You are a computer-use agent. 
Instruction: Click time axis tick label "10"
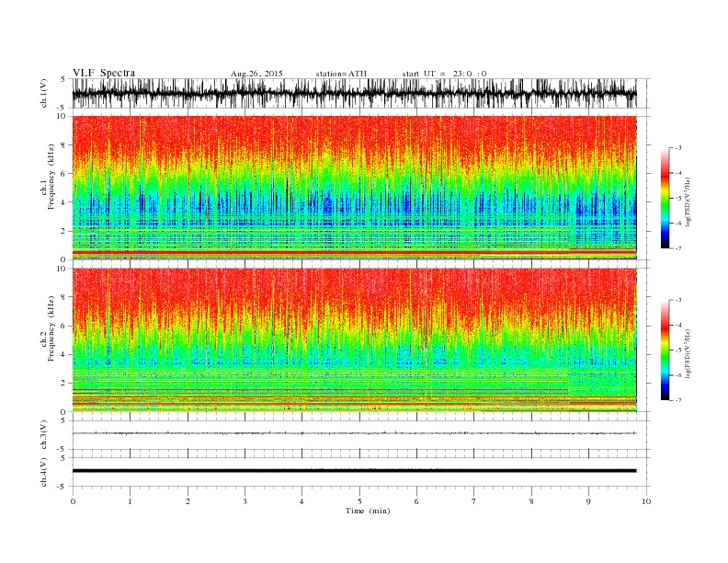646,501
